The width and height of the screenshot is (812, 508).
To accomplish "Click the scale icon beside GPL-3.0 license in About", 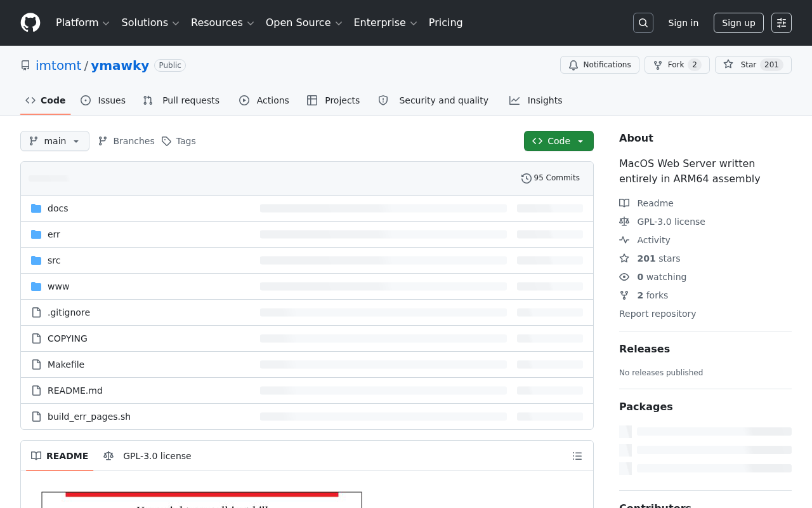I will tap(624, 222).
